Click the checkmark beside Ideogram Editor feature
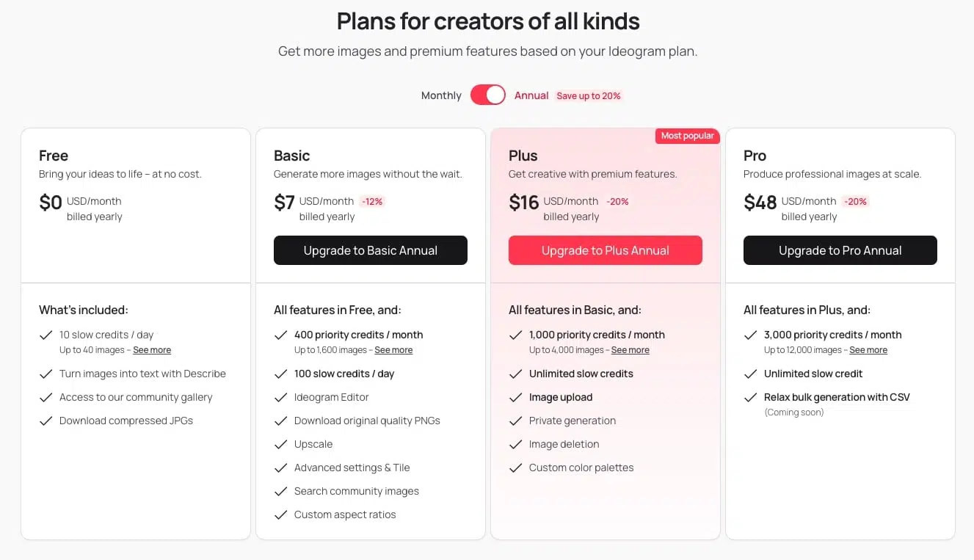The image size is (974, 560). coord(281,397)
